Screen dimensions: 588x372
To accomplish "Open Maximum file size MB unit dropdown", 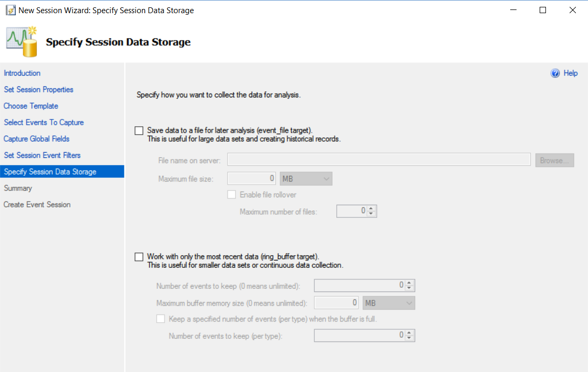I will click(x=306, y=179).
